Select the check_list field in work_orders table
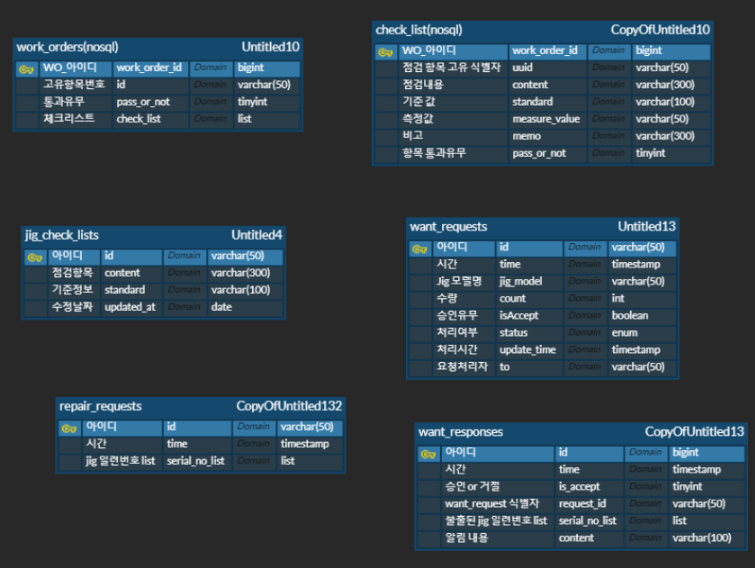755x568 pixels. [138, 119]
